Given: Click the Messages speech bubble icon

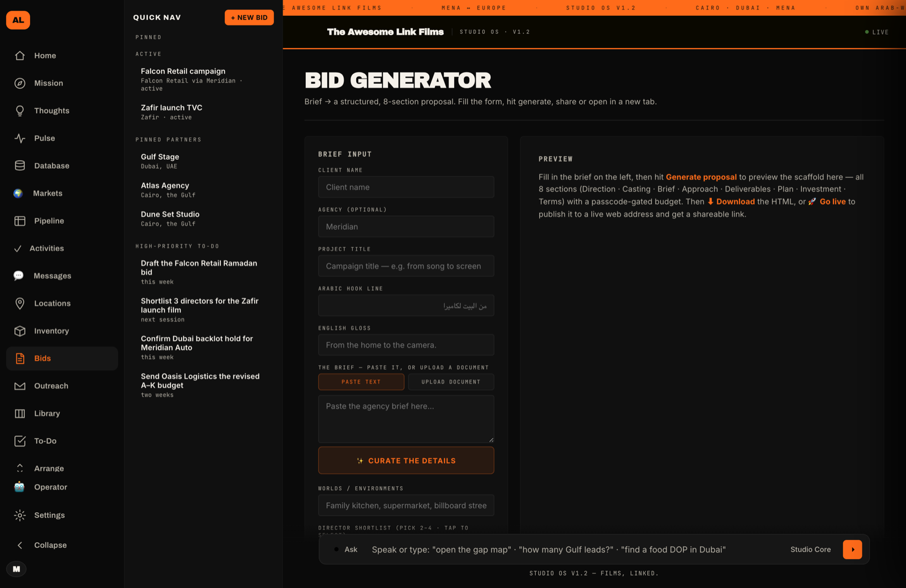Looking at the screenshot, I should tap(19, 276).
